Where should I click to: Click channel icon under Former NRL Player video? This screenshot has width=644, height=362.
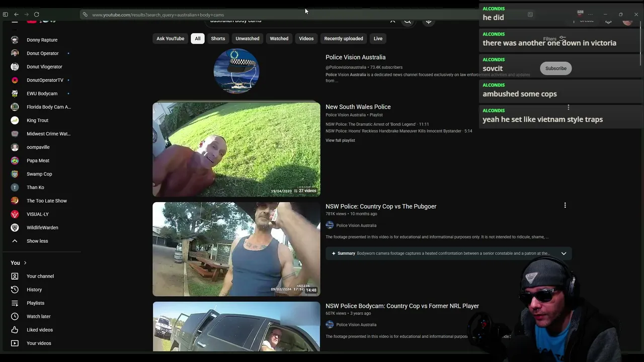330,325
